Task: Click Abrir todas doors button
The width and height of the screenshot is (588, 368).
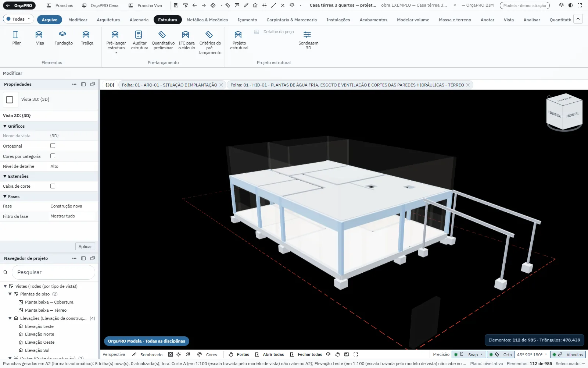Action: coord(269,354)
